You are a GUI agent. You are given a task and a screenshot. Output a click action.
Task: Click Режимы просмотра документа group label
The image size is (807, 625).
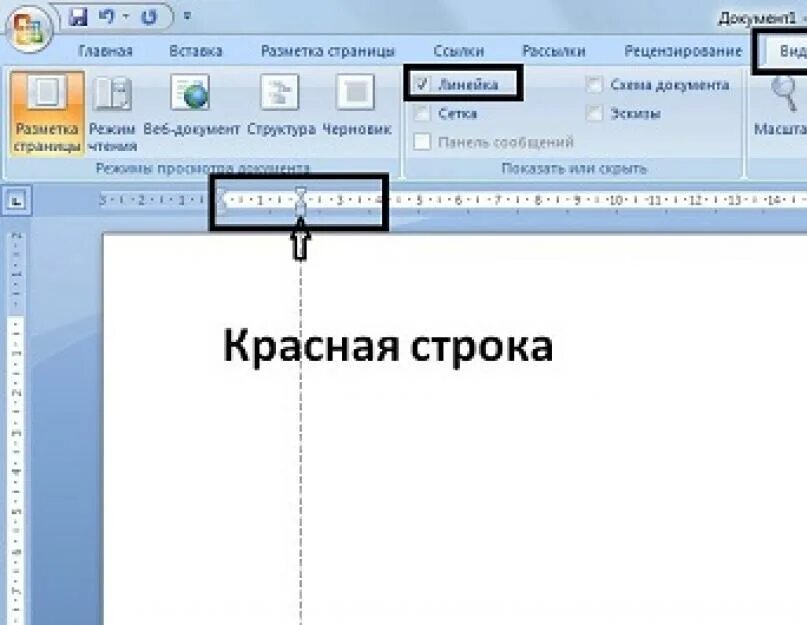click(203, 169)
